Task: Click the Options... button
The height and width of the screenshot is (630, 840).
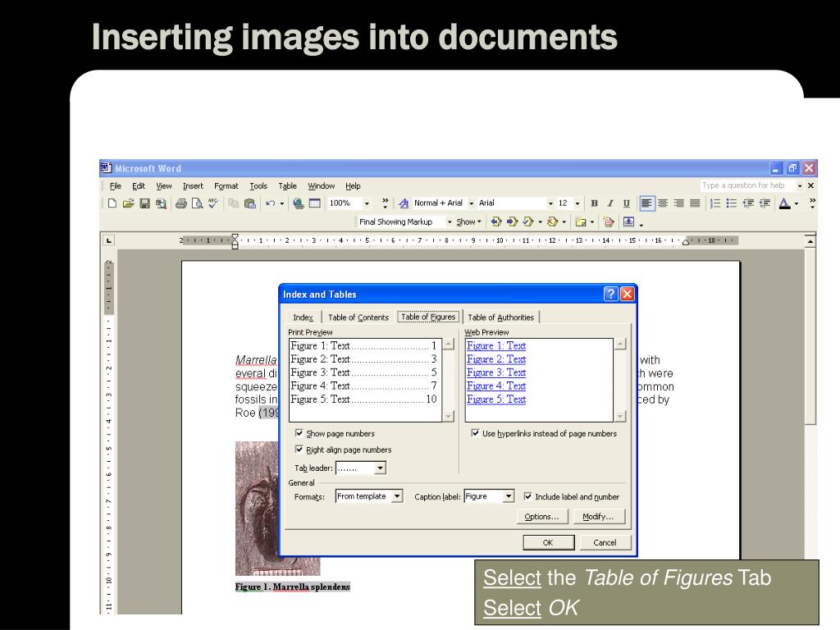Action: point(541,517)
